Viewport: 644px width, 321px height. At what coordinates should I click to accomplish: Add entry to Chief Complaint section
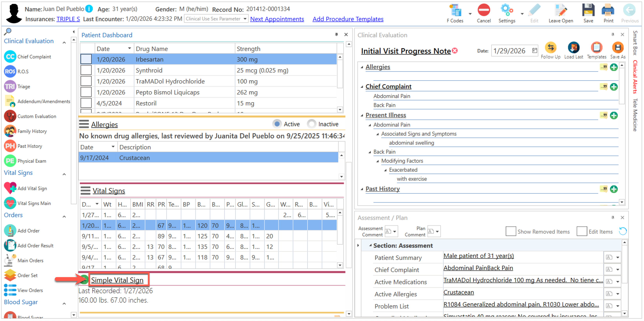coord(613,87)
